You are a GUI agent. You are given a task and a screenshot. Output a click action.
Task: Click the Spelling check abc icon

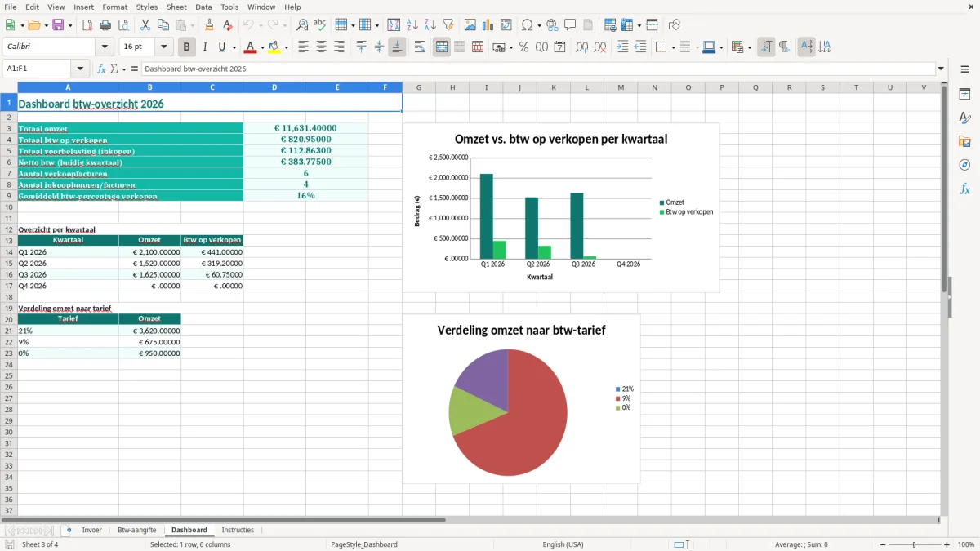(x=320, y=25)
